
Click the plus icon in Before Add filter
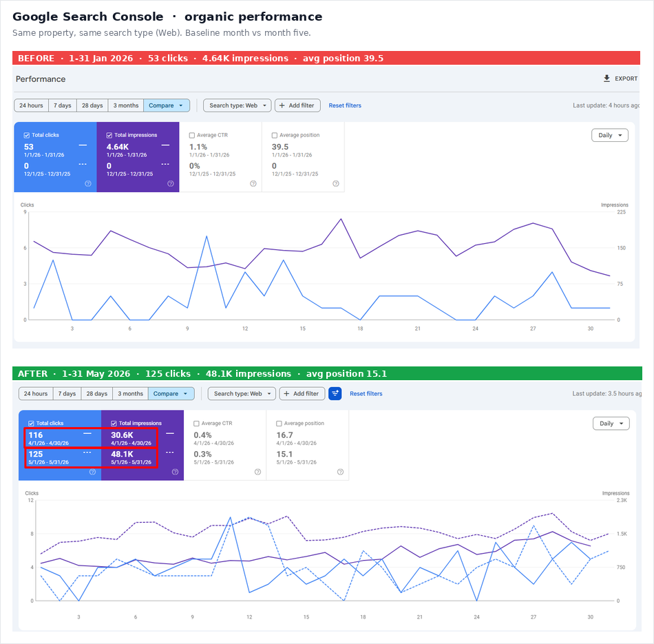(x=282, y=105)
